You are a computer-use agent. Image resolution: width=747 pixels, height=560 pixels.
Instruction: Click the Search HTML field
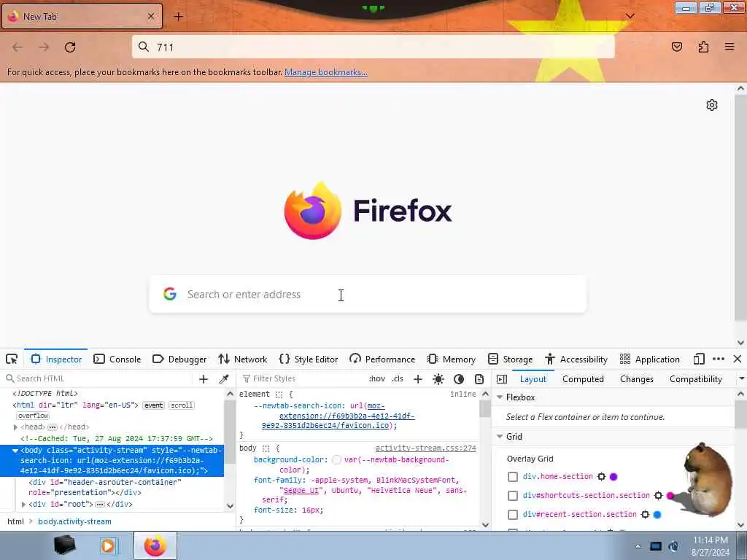[x=98, y=378]
